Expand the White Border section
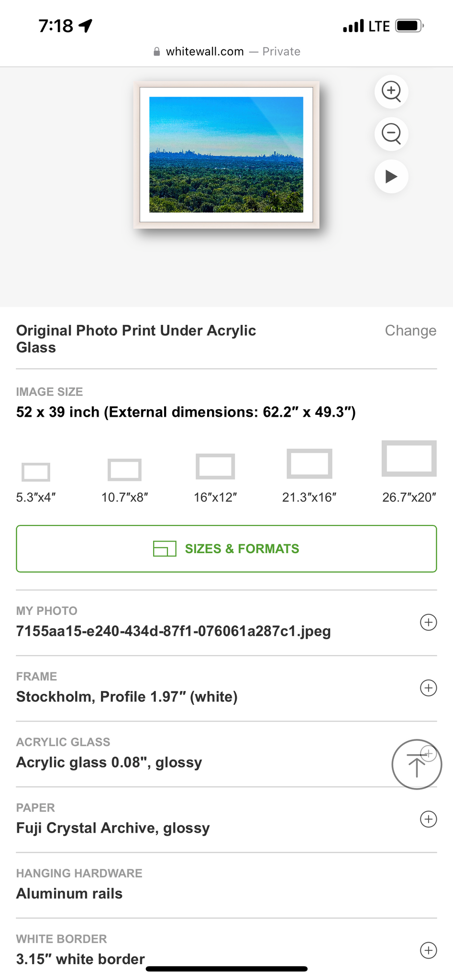The height and width of the screenshot is (980, 453). pos(428,950)
